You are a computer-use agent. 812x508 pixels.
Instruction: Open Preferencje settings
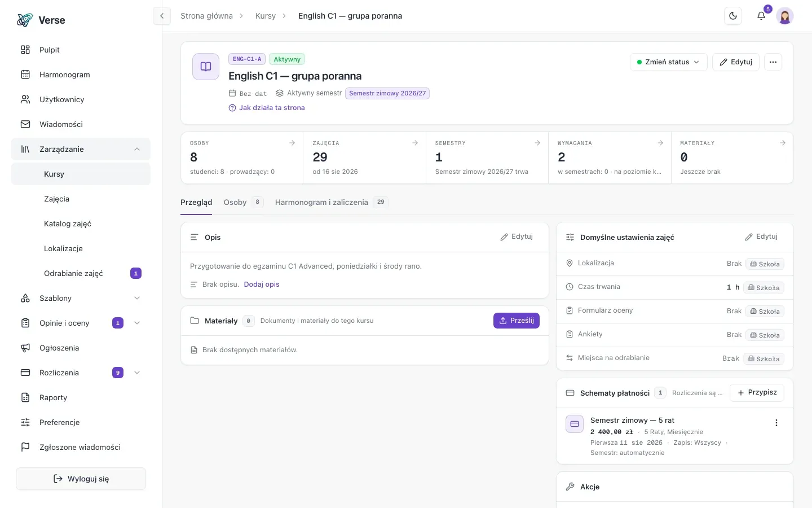point(81,422)
